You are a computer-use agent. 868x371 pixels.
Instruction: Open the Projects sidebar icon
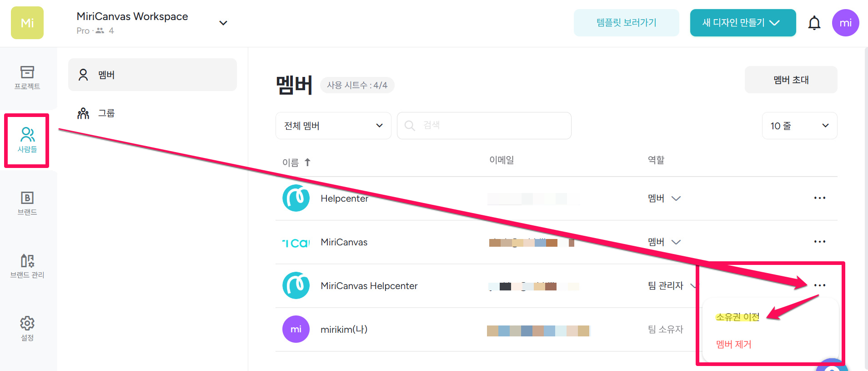pyautogui.click(x=27, y=77)
